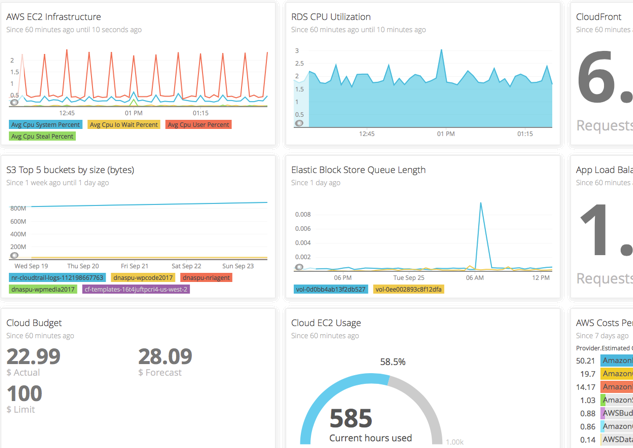Open the Cloud EC2 Usage widget title

pos(326,323)
